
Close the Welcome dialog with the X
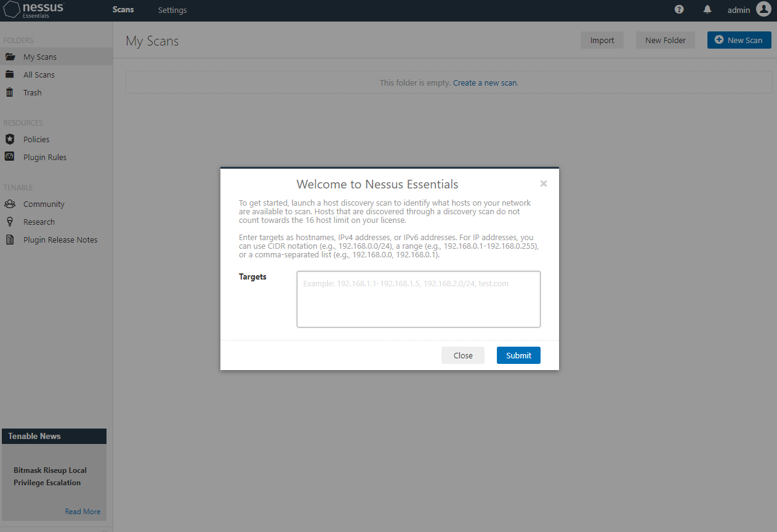(544, 183)
